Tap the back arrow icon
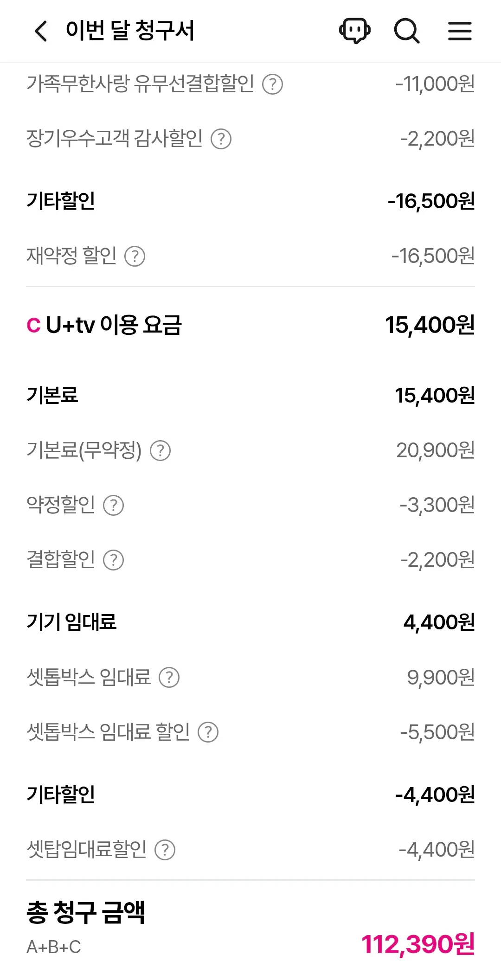 click(41, 31)
